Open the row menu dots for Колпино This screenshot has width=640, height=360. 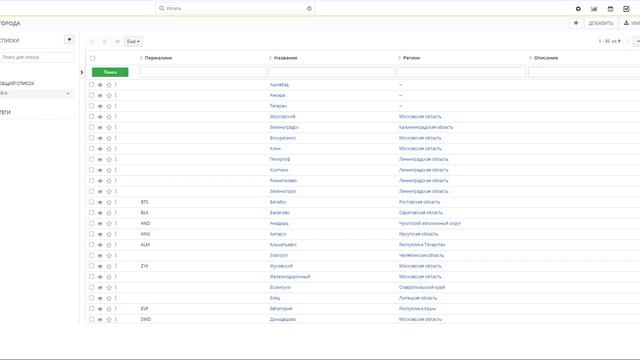116,170
